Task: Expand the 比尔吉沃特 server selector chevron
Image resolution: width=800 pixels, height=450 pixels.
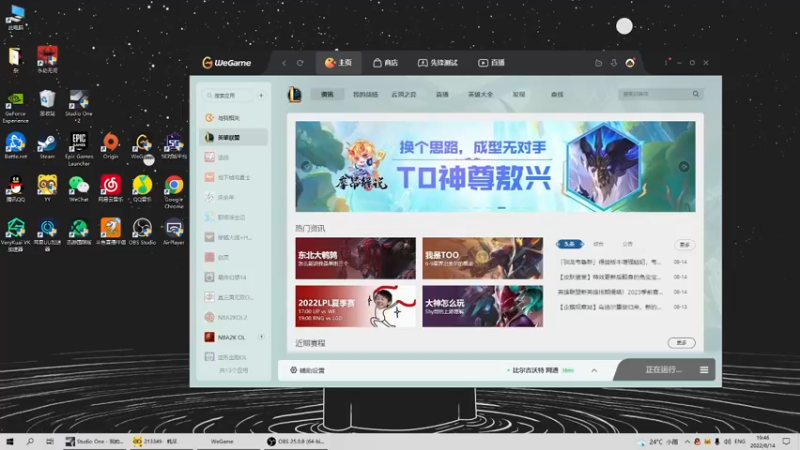Action: pos(594,370)
